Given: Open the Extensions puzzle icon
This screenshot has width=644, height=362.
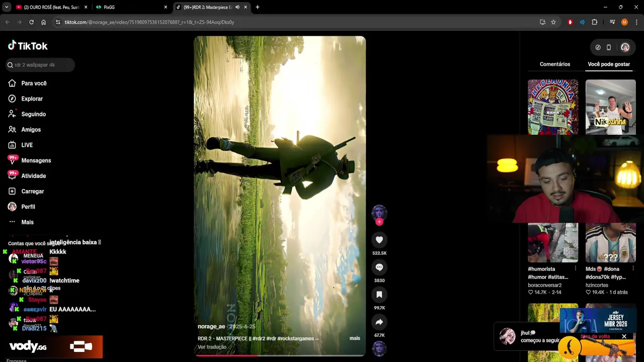Looking at the screenshot, I should (594, 22).
